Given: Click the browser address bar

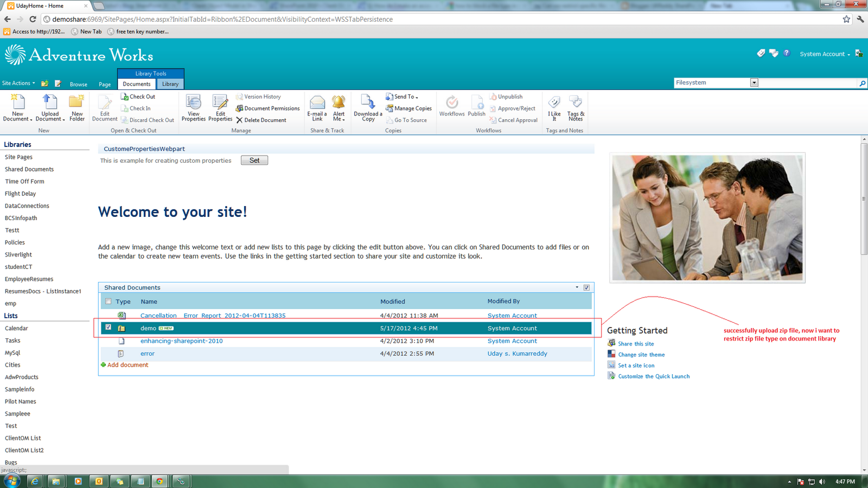Looking at the screenshot, I should click(445, 19).
